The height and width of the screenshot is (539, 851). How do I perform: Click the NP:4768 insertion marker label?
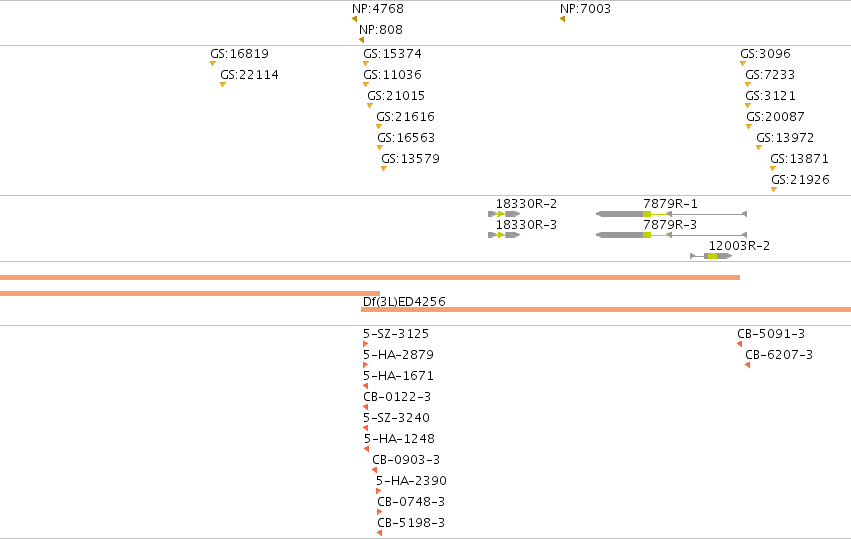pos(378,9)
